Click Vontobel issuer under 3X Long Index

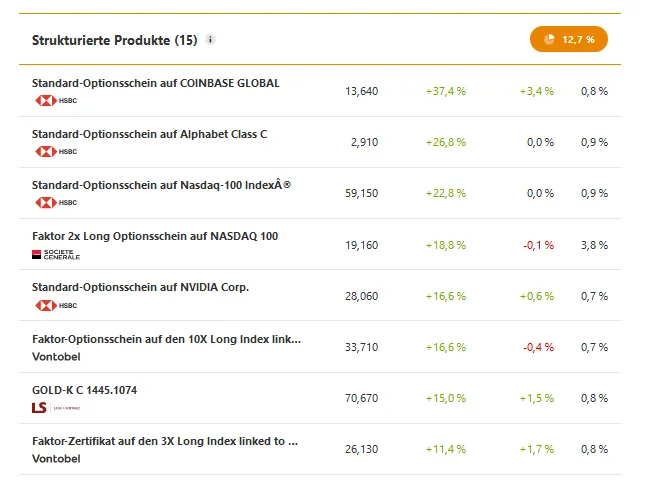pos(56,459)
